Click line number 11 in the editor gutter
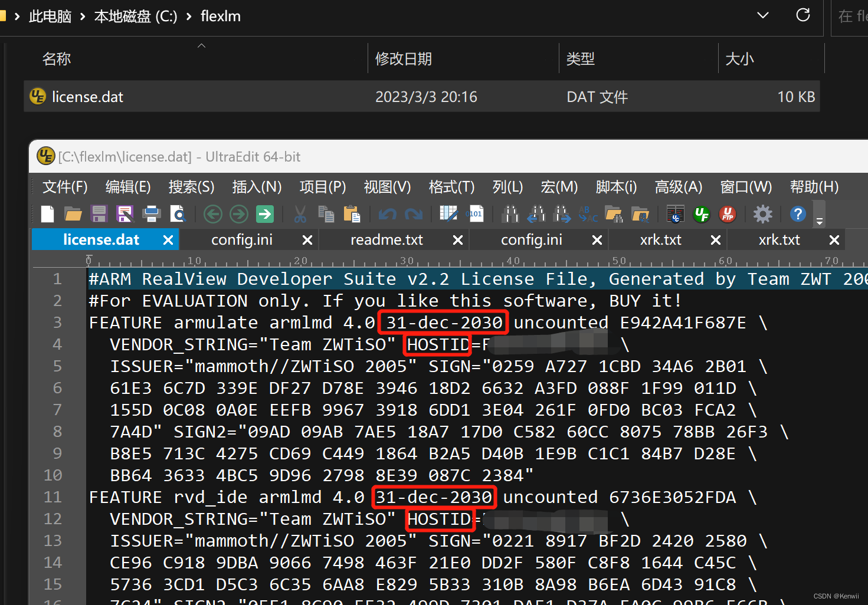 click(x=53, y=497)
